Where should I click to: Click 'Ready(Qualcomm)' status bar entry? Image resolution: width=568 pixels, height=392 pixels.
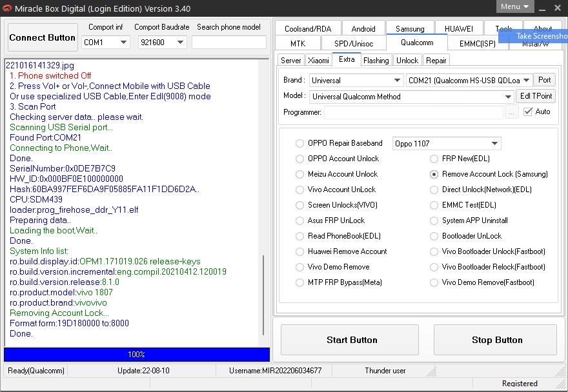[x=36, y=371]
